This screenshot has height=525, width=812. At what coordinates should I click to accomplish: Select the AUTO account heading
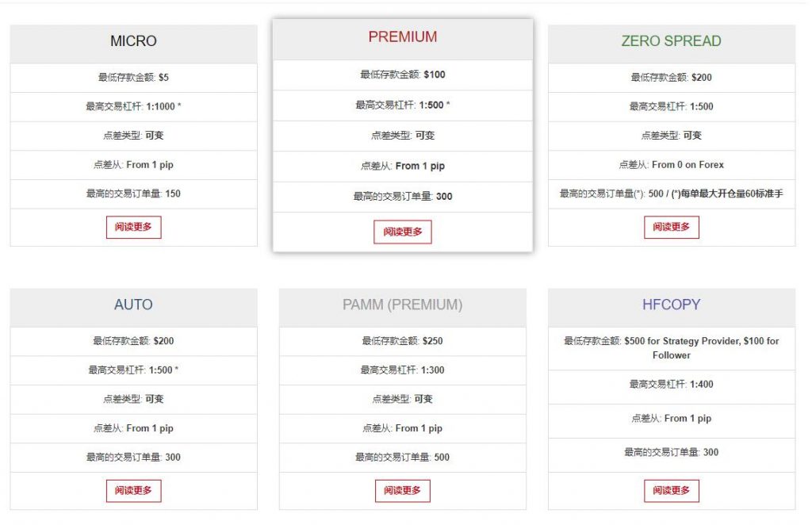(x=133, y=305)
